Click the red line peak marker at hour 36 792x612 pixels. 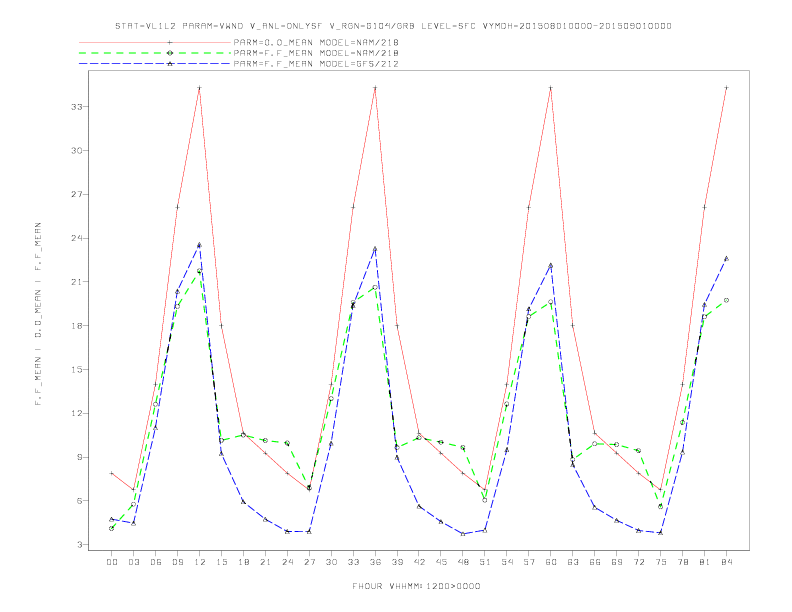coord(375,88)
